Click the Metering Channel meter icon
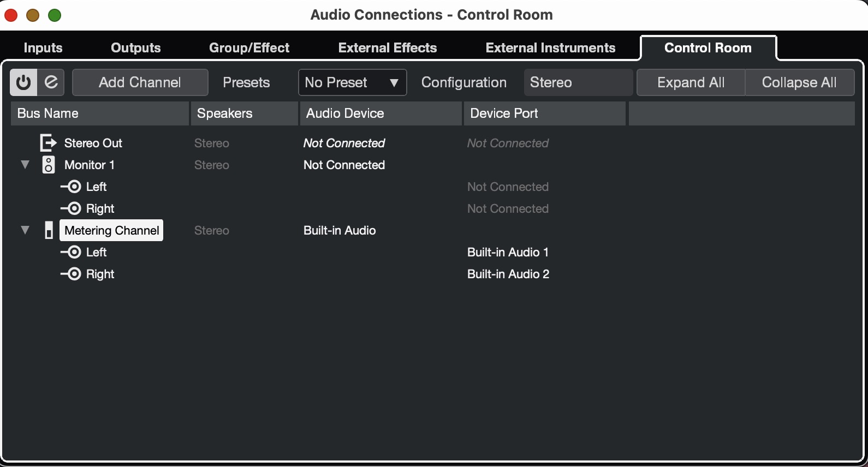 click(49, 230)
